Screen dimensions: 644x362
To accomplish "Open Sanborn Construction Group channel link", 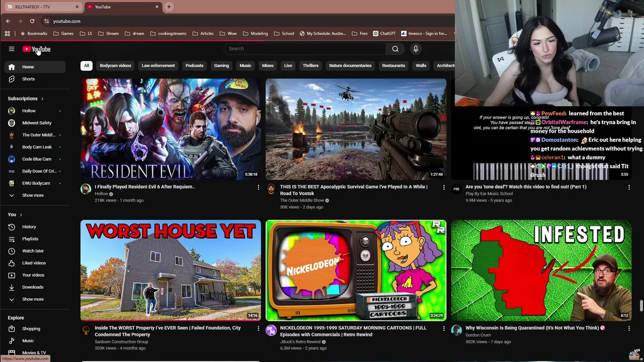I will [121, 342].
